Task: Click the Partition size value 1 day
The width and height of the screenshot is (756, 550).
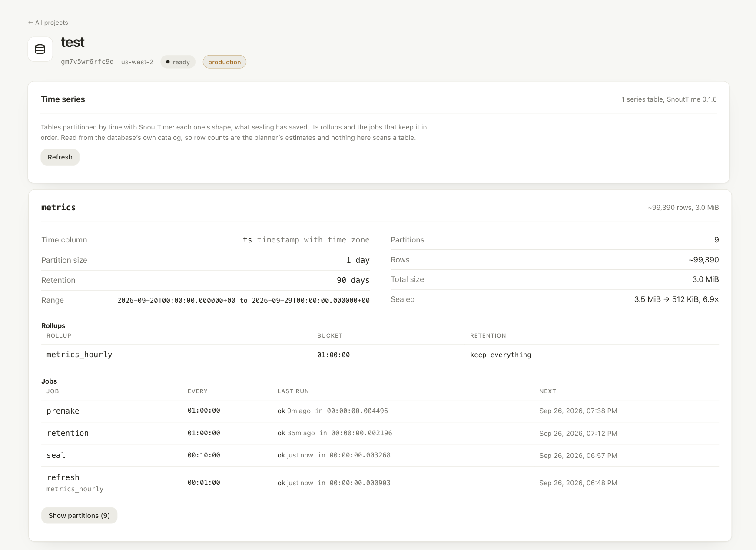Action: click(x=358, y=260)
